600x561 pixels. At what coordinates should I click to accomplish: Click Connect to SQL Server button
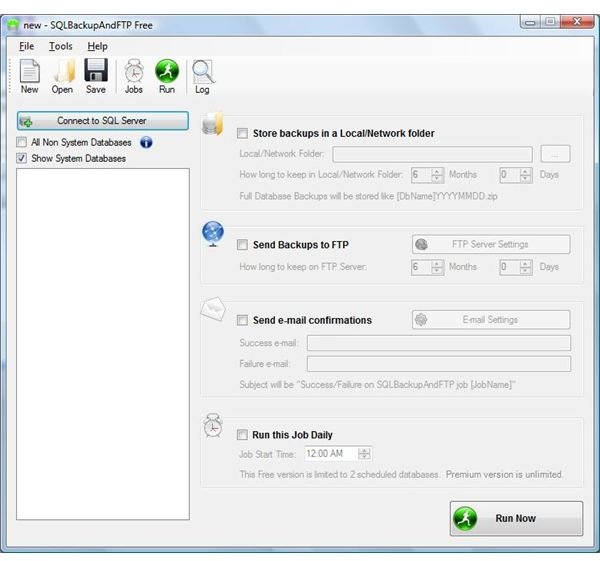point(103,121)
